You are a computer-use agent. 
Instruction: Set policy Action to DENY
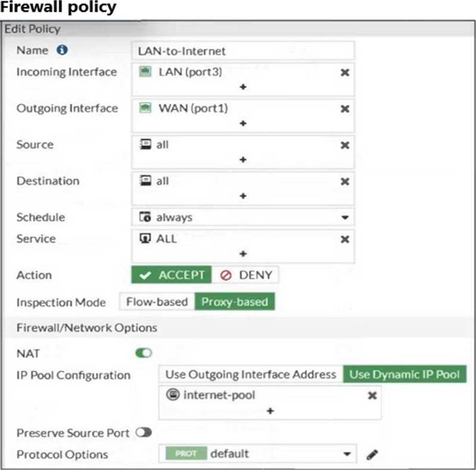[x=245, y=275]
